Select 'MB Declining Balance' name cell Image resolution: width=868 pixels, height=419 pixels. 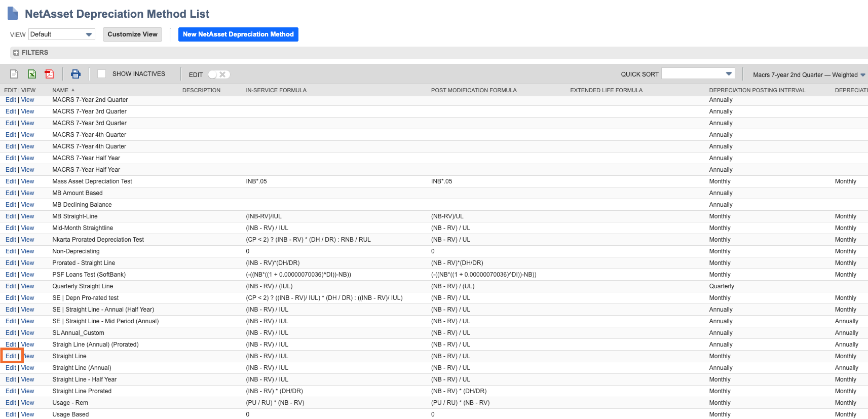(x=82, y=205)
